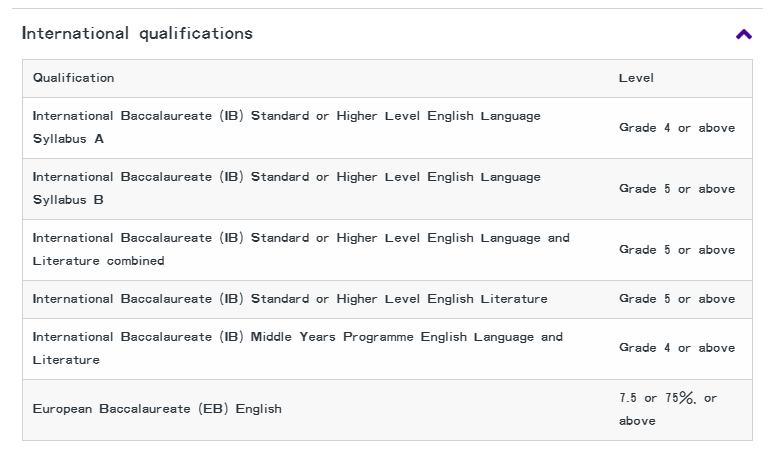Select the Qualification column header
This screenshot has height=450, width=773.
pos(73,78)
